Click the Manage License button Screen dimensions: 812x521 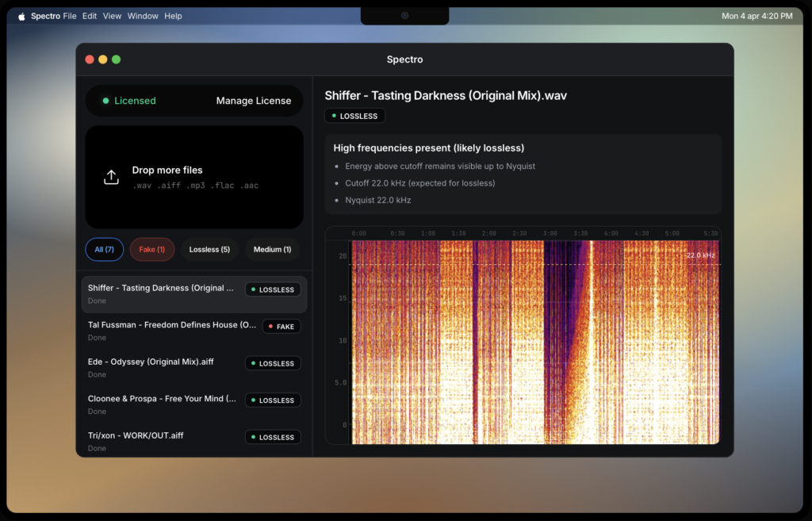click(x=253, y=101)
